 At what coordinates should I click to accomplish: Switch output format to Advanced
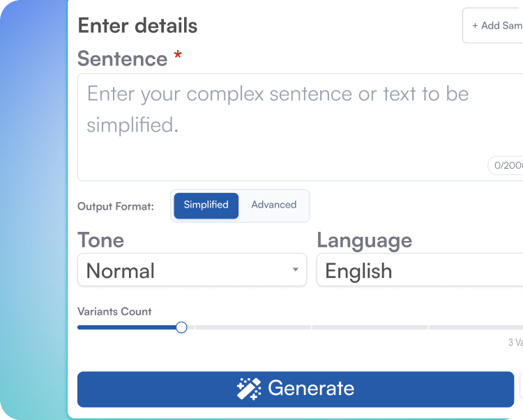point(273,205)
